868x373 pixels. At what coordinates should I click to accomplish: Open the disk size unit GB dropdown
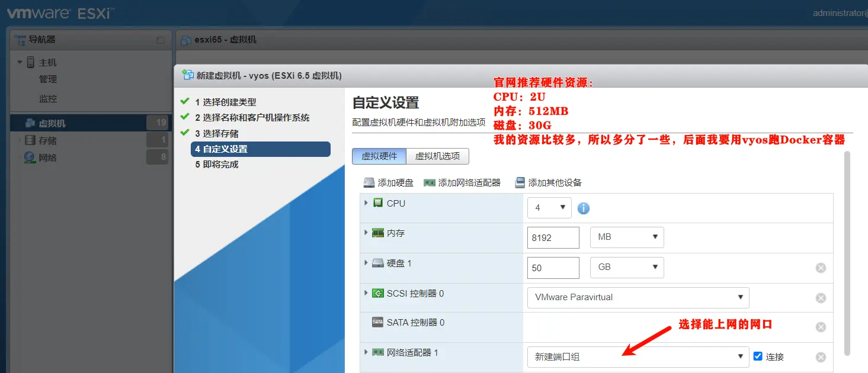(x=627, y=267)
